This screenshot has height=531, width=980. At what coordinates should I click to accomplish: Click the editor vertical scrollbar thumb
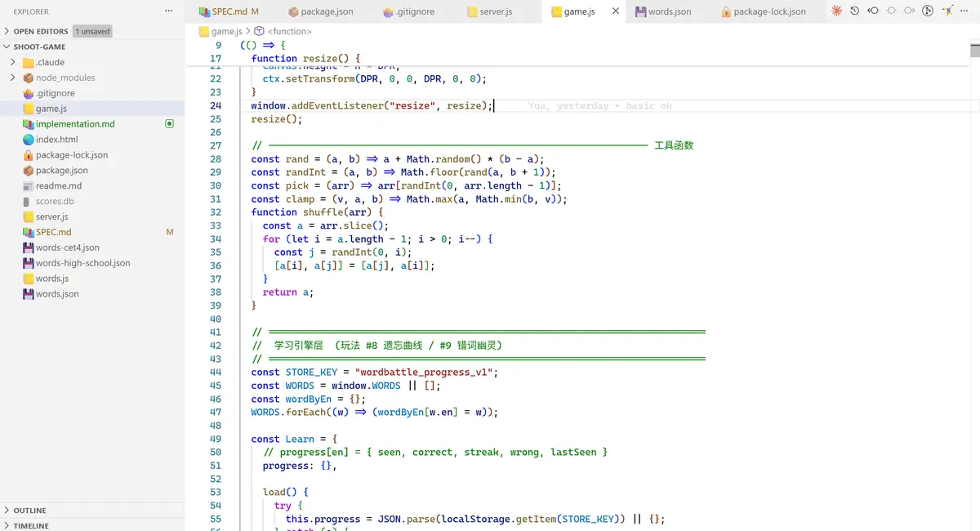tap(975, 51)
